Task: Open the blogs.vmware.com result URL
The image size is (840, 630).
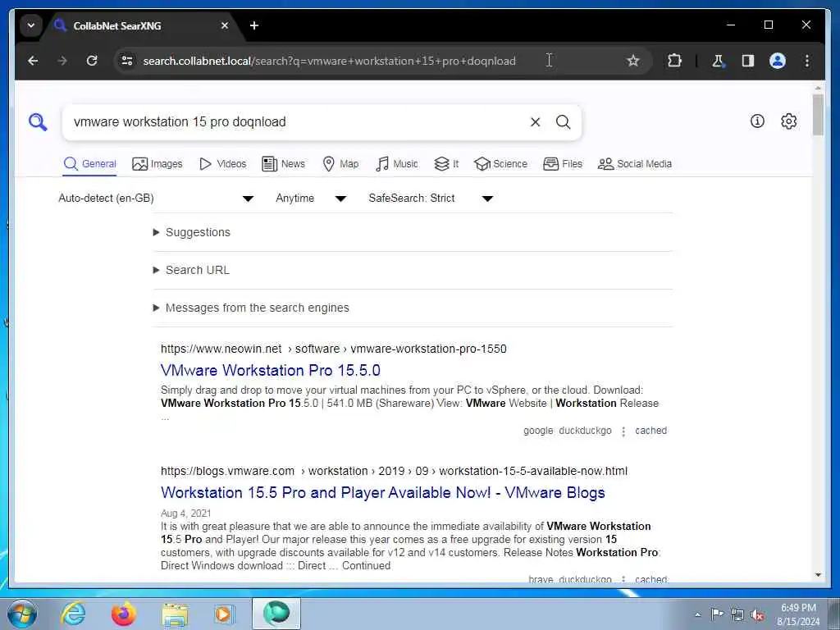Action: 394,471
